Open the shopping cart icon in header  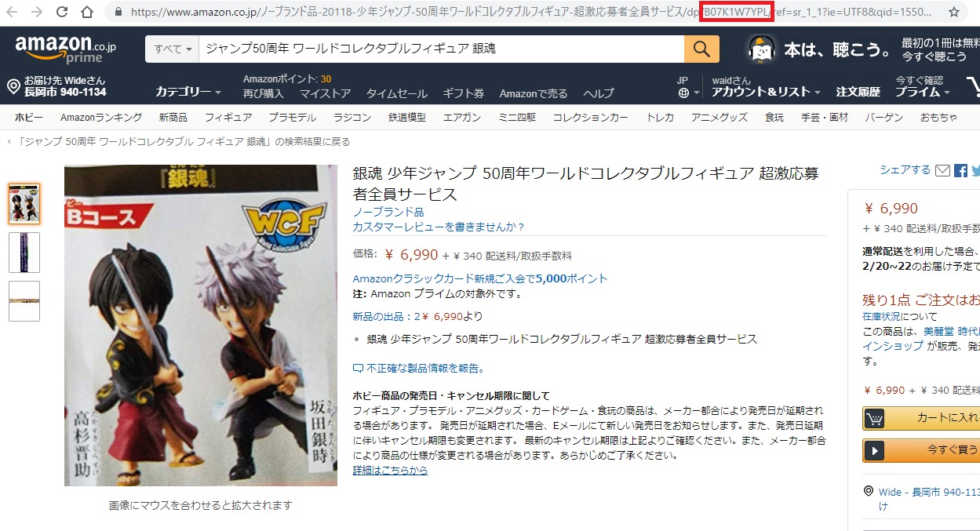(x=973, y=88)
